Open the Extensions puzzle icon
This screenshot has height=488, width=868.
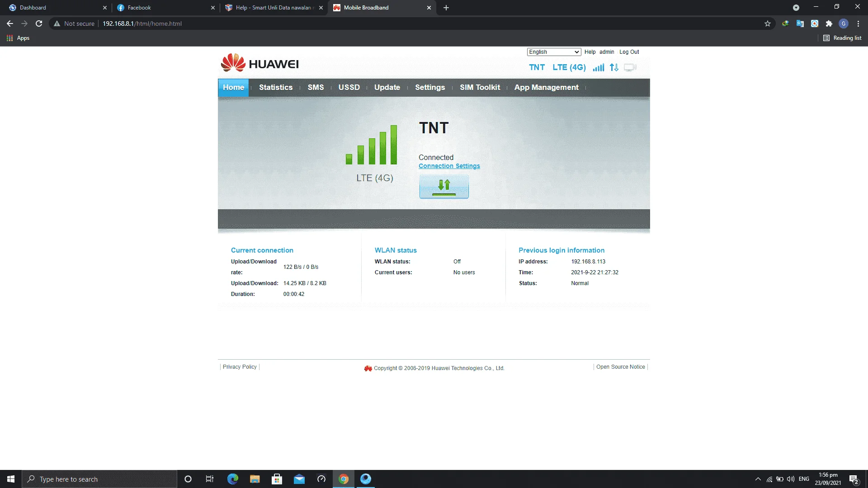point(829,23)
